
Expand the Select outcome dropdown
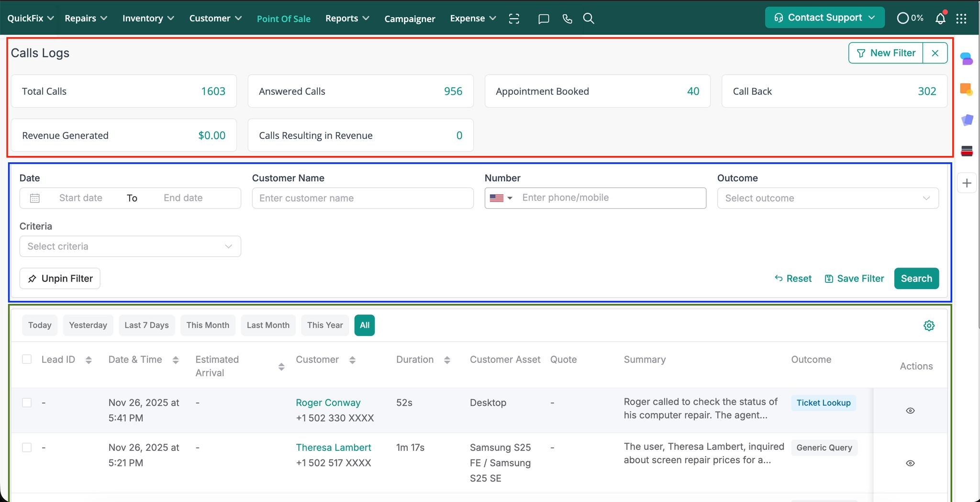[x=827, y=198]
